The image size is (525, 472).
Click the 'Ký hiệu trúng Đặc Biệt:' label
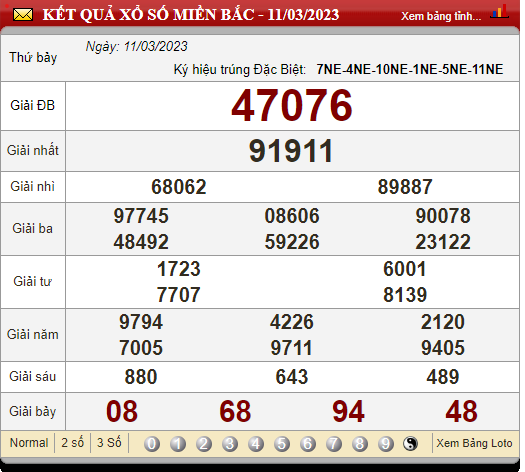[240, 70]
